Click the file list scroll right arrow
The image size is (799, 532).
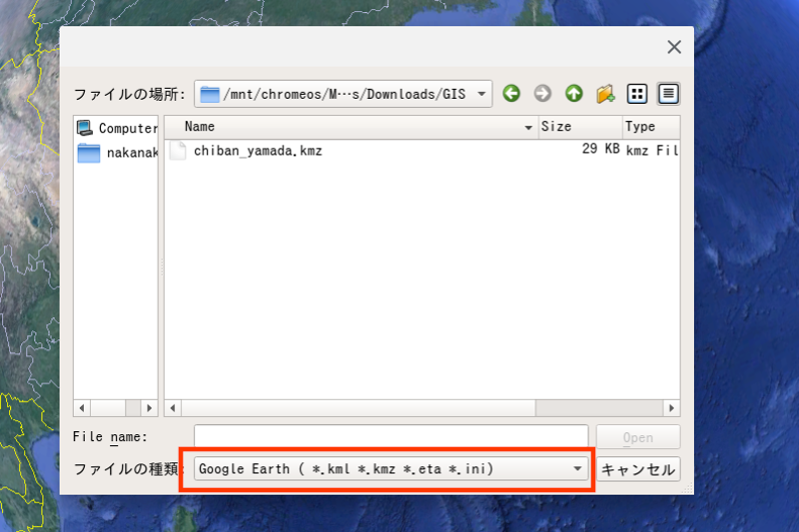671,408
